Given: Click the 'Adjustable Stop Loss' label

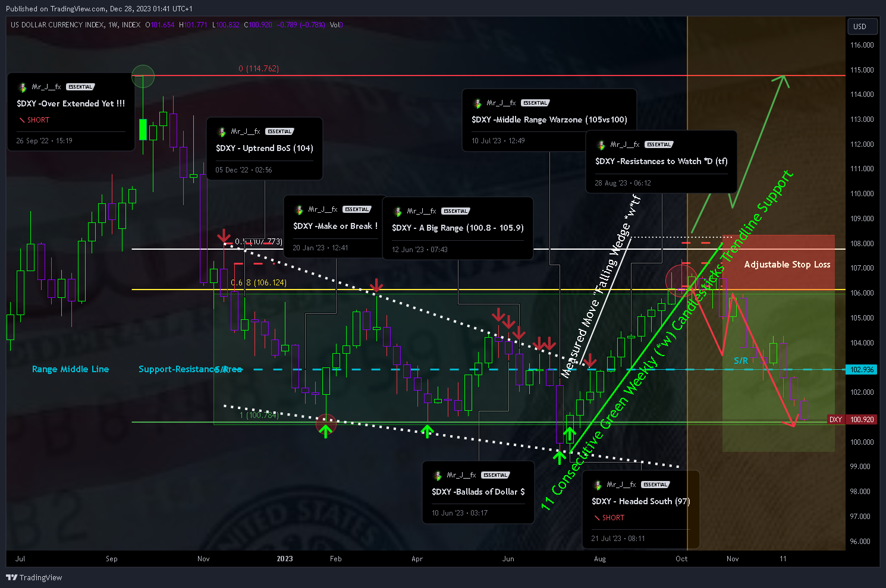Looking at the screenshot, I should pos(787,265).
